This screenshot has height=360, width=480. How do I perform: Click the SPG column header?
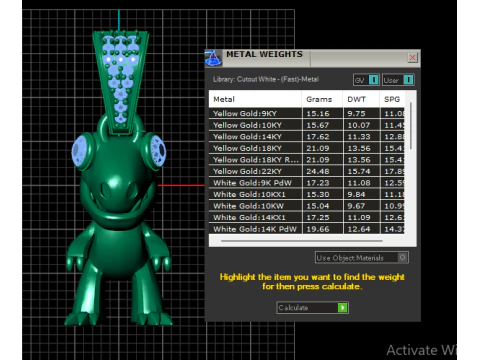click(392, 99)
